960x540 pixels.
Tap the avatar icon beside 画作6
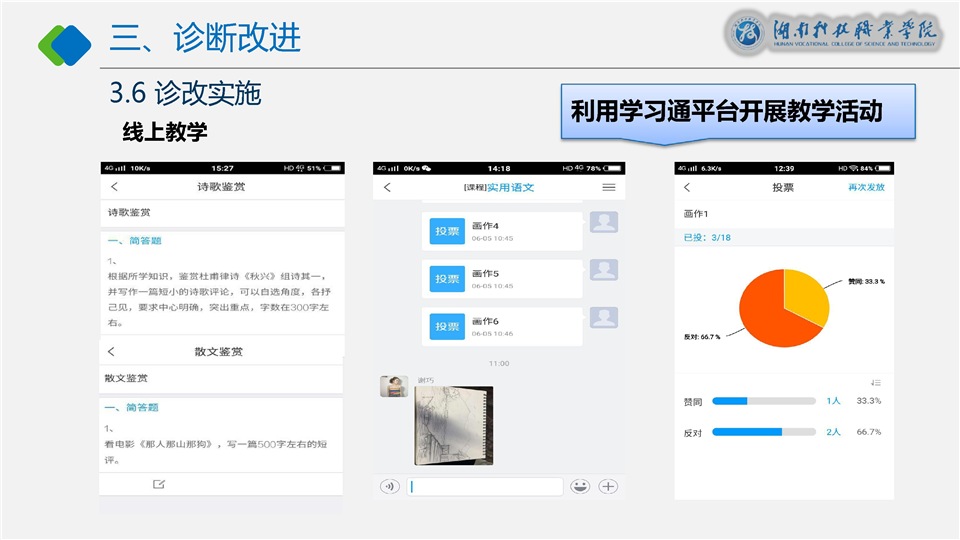pos(604,318)
